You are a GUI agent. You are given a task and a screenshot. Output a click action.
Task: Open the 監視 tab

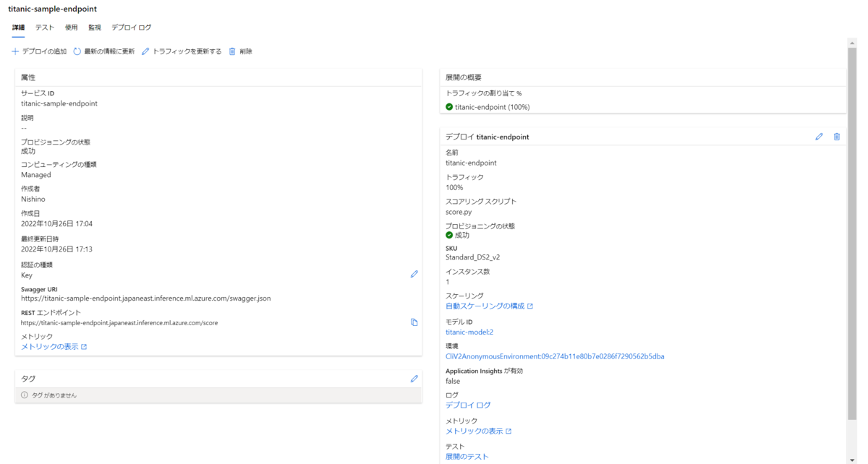point(95,27)
